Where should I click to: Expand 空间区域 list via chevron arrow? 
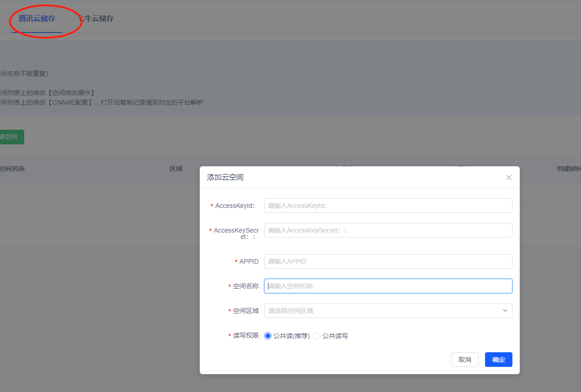(x=505, y=311)
